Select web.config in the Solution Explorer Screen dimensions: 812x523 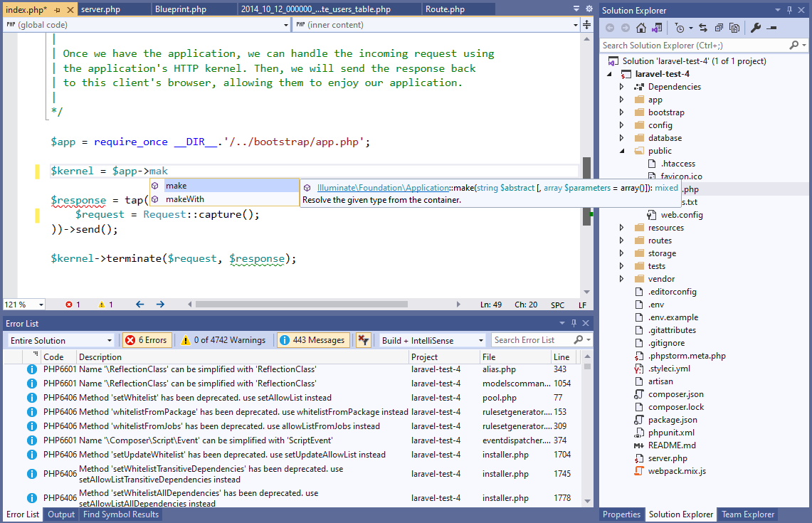pos(682,215)
